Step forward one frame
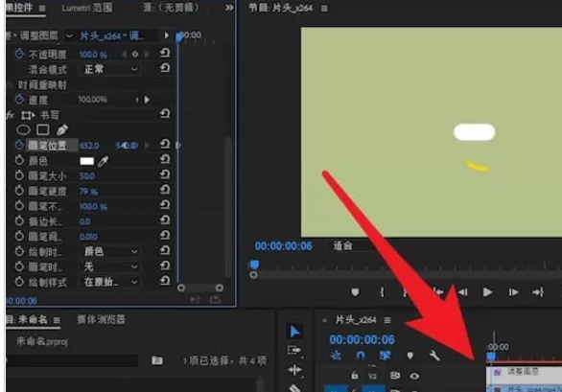 [x=514, y=292]
